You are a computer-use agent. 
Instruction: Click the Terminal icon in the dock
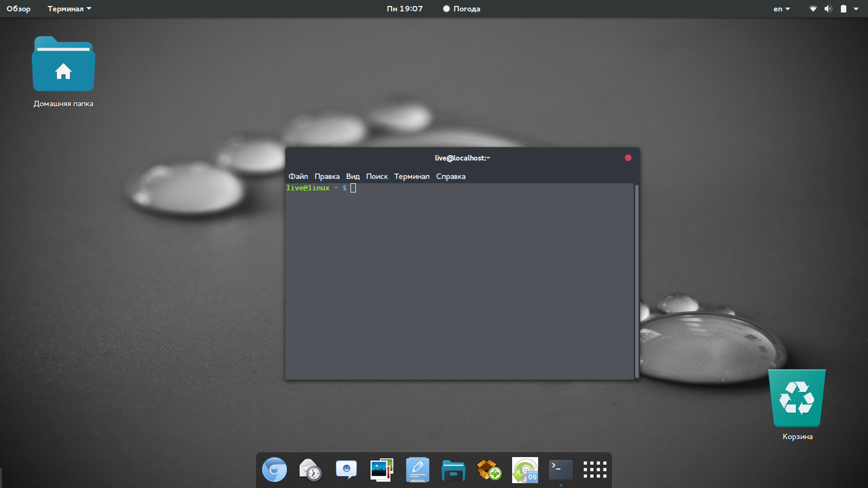click(x=560, y=470)
